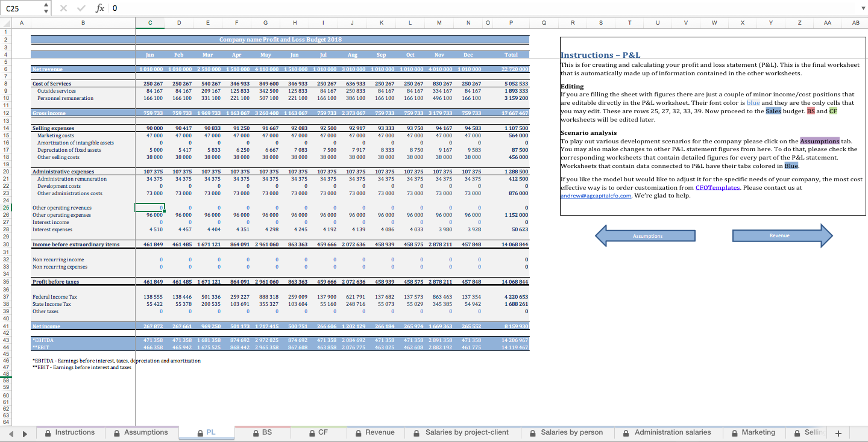Select the column B header
The image size is (868, 442).
click(83, 23)
